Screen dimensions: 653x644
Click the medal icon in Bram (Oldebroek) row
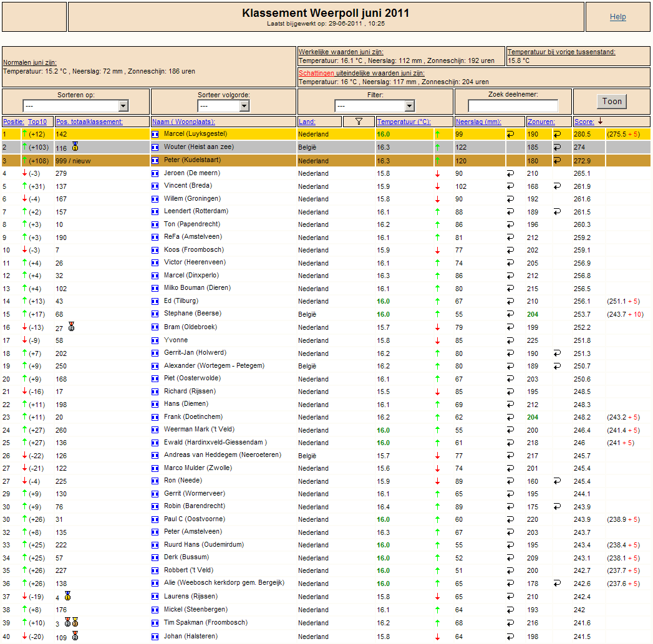pyautogui.click(x=71, y=327)
